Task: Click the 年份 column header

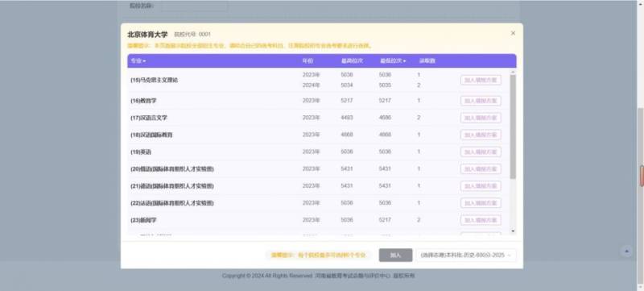Action: point(308,60)
